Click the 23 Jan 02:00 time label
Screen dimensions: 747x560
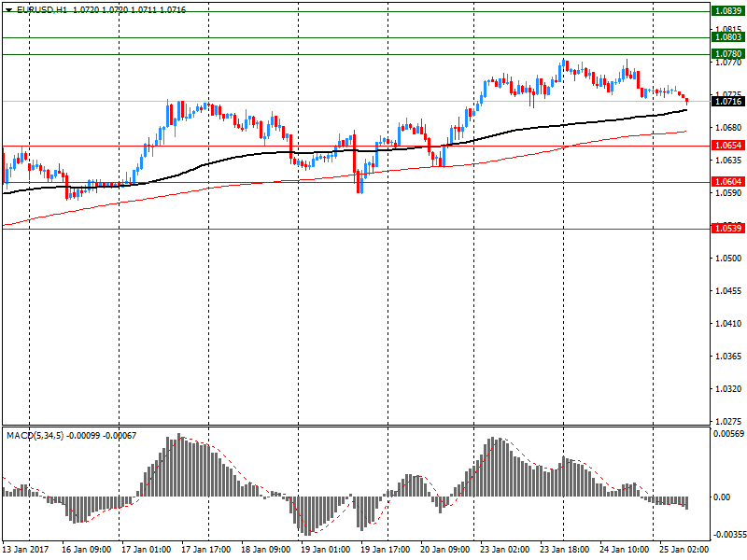point(504,550)
